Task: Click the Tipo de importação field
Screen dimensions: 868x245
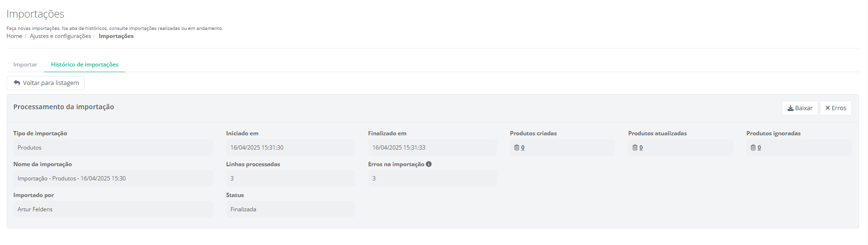Action: pos(113,148)
